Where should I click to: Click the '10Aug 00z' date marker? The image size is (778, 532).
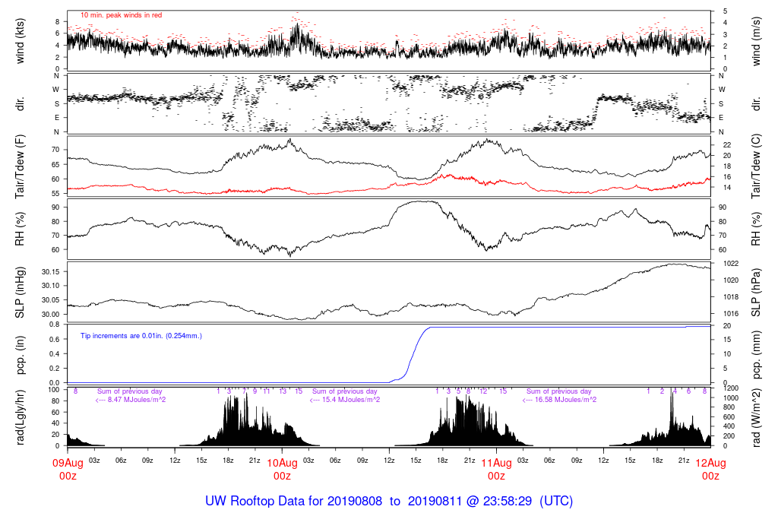(283, 470)
